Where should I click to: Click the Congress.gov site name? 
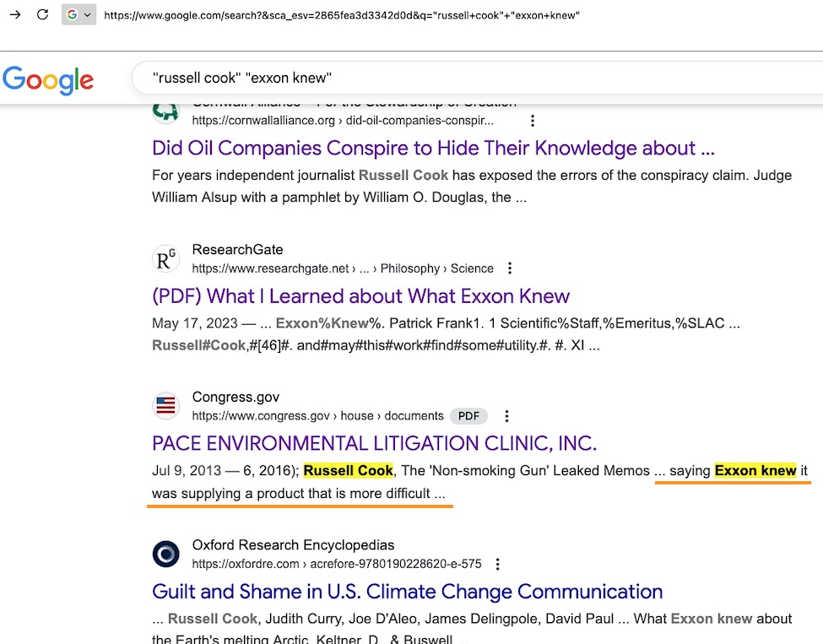[x=236, y=398]
